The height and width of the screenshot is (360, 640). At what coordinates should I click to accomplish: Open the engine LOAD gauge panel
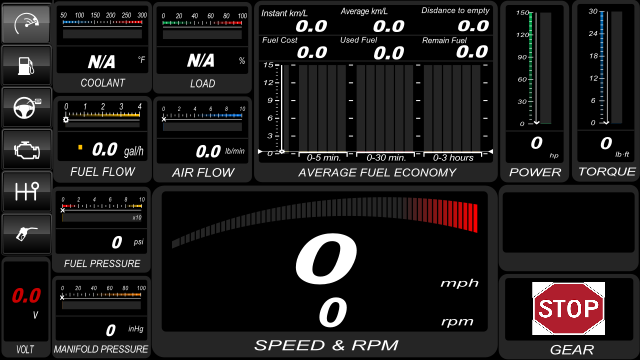[202, 47]
